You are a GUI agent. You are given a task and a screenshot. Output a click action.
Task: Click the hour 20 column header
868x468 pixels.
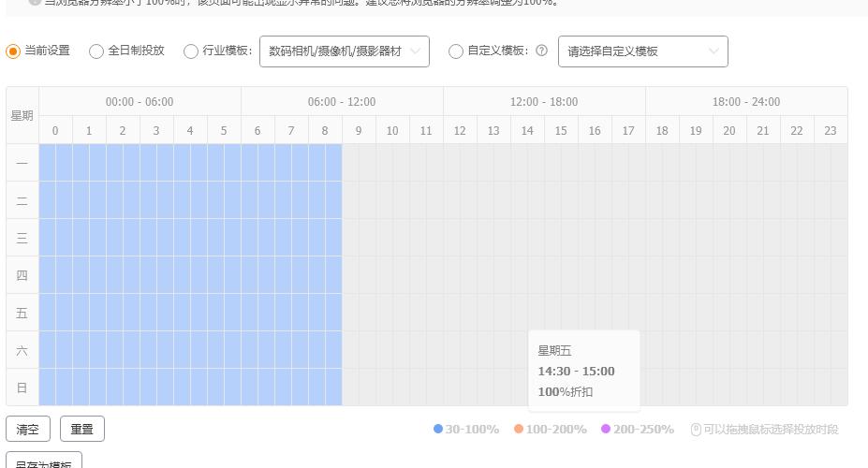click(729, 130)
